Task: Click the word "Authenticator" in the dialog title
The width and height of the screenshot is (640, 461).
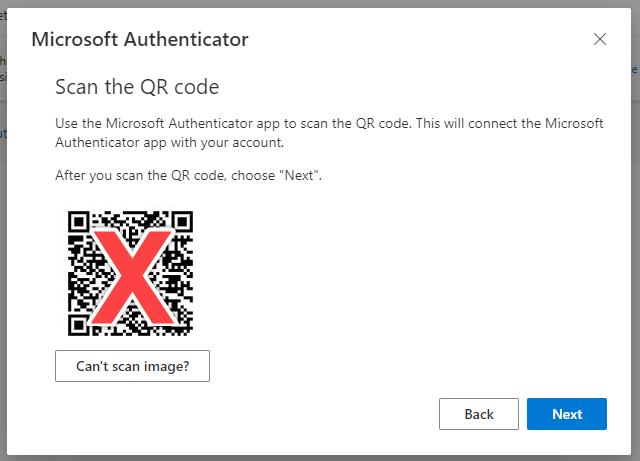Action: (186, 40)
